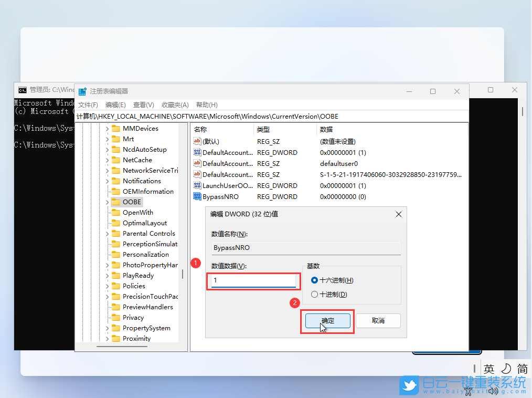The image size is (532, 398).
Task: Click the speaker icon in the watermark
Action: [x=493, y=390]
